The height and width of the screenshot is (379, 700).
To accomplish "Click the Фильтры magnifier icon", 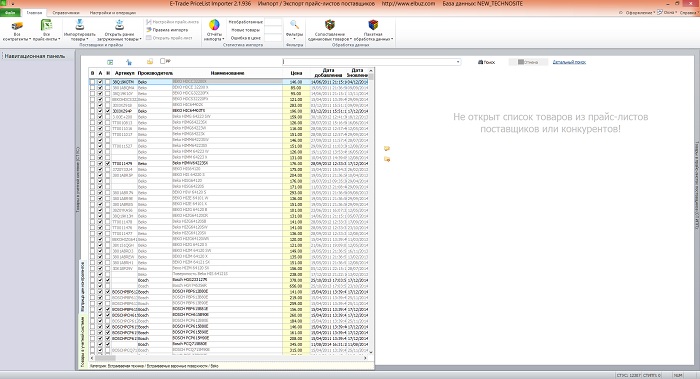I will tap(294, 25).
